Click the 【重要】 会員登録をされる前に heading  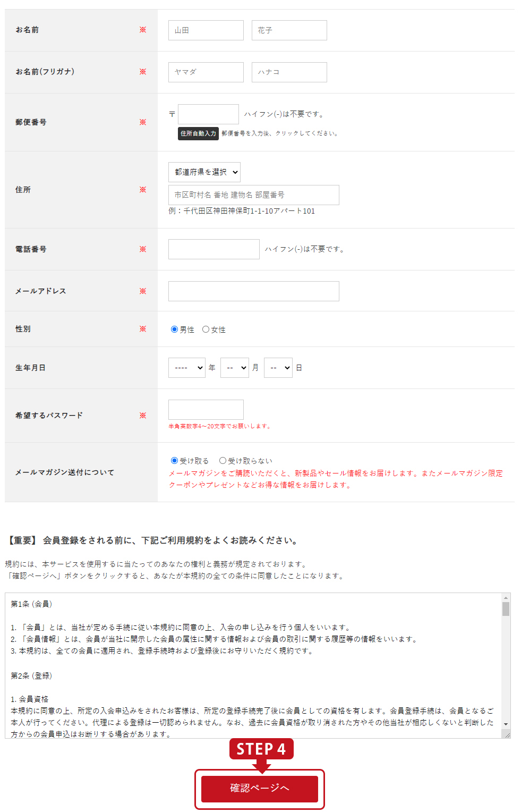152,540
